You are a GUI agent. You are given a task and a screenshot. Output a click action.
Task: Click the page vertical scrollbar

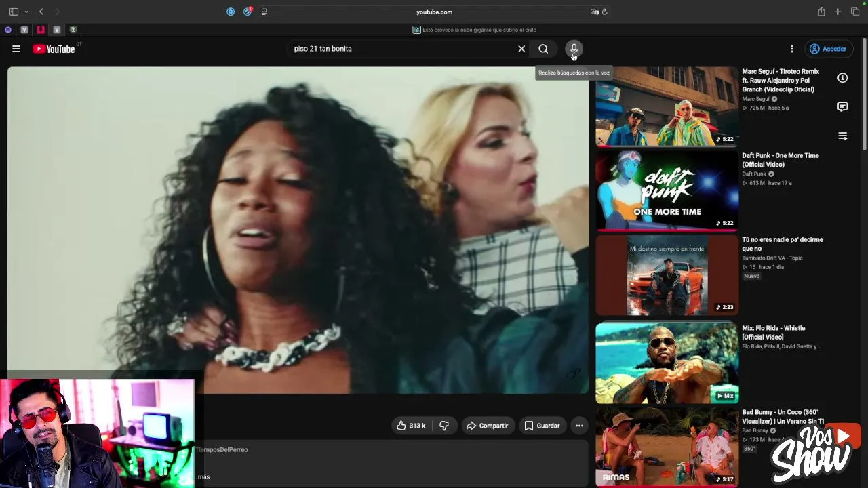[864, 95]
